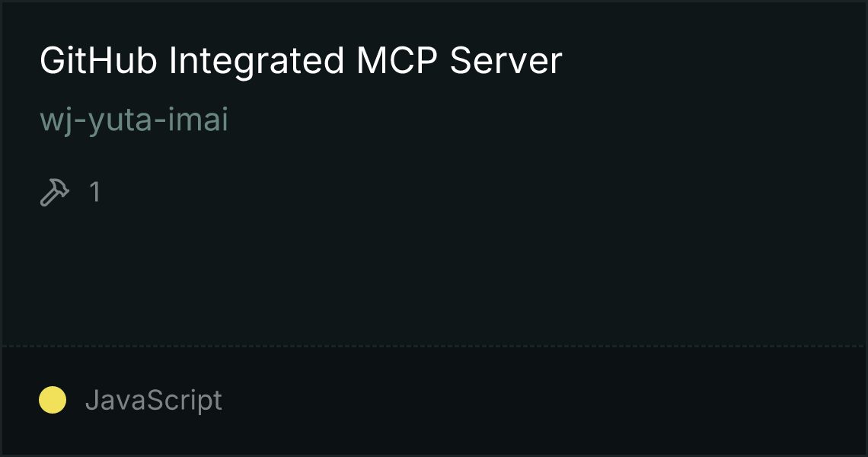This screenshot has width=868, height=457.
Task: Click the 'wj' prefix of the author name
Action: click(x=56, y=121)
